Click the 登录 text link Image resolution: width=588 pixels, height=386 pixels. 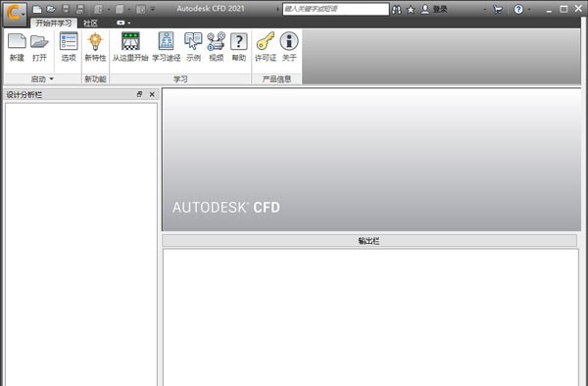pyautogui.click(x=440, y=9)
